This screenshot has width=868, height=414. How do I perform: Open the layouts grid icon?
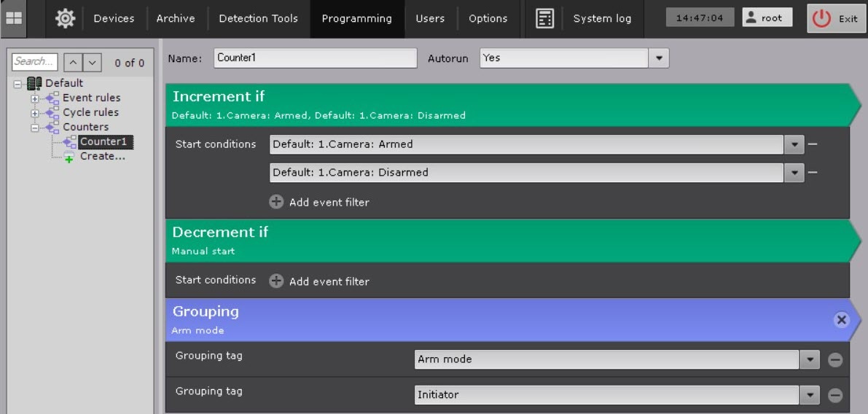pyautogui.click(x=13, y=18)
